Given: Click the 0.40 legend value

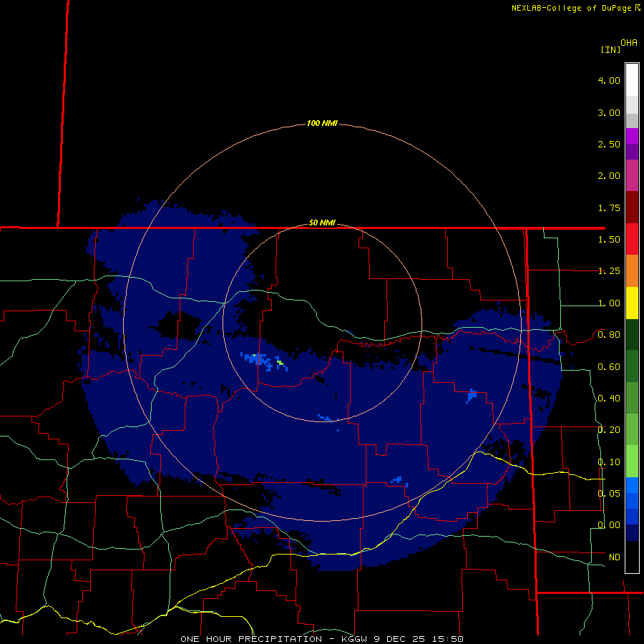Looking at the screenshot, I should coord(609,399).
